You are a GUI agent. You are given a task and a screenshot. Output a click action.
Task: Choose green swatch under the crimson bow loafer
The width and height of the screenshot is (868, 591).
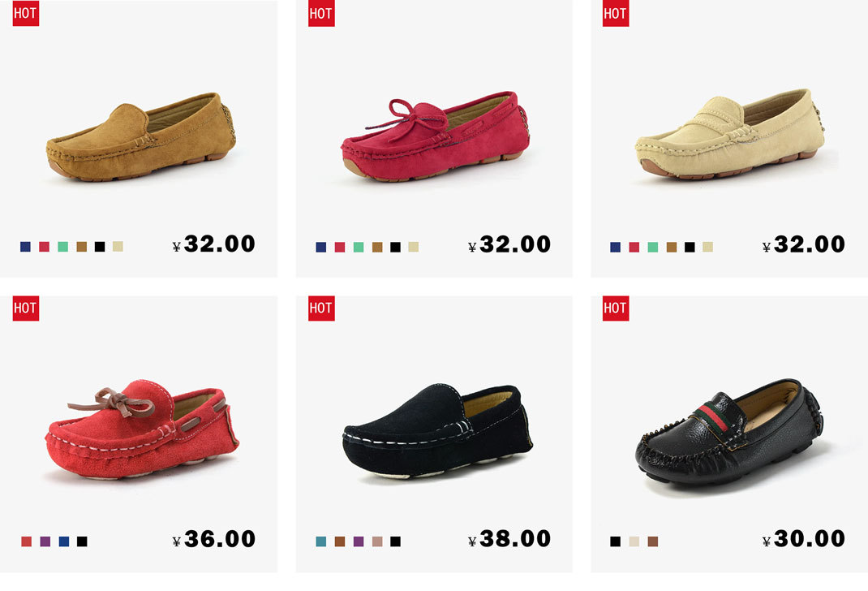click(359, 247)
